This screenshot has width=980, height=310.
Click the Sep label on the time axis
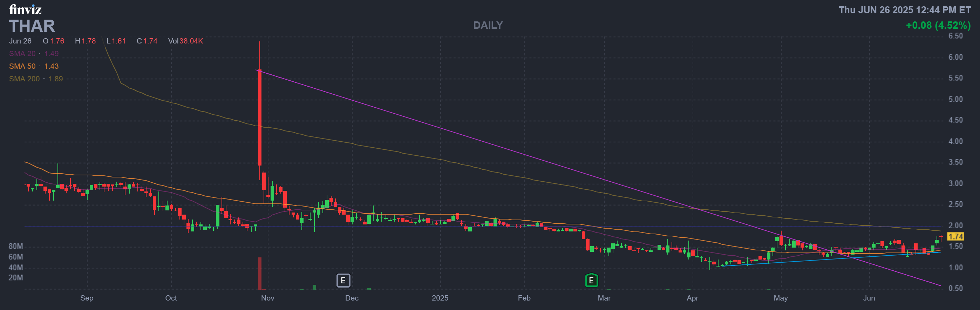coord(87,298)
